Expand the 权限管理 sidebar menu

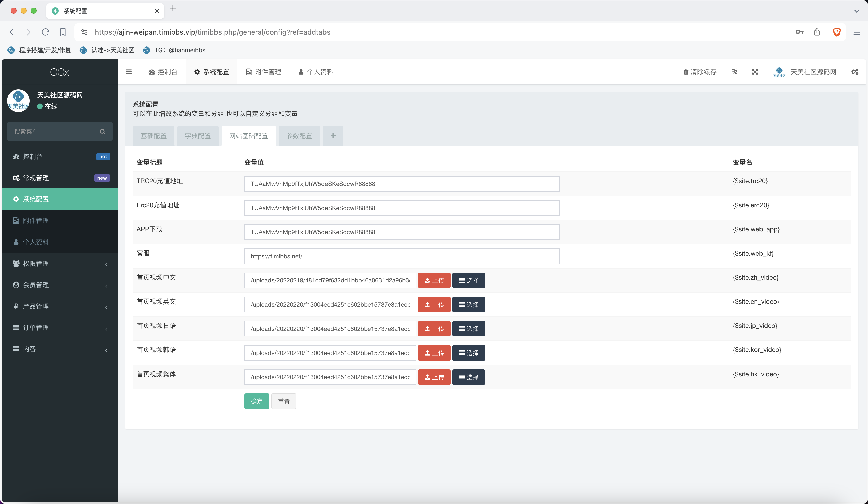click(60, 264)
